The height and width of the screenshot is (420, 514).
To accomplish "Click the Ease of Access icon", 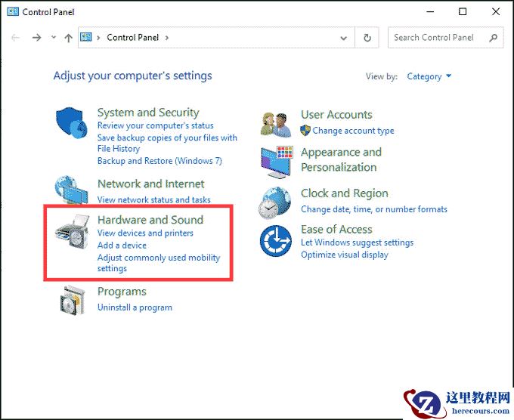I will (x=276, y=241).
